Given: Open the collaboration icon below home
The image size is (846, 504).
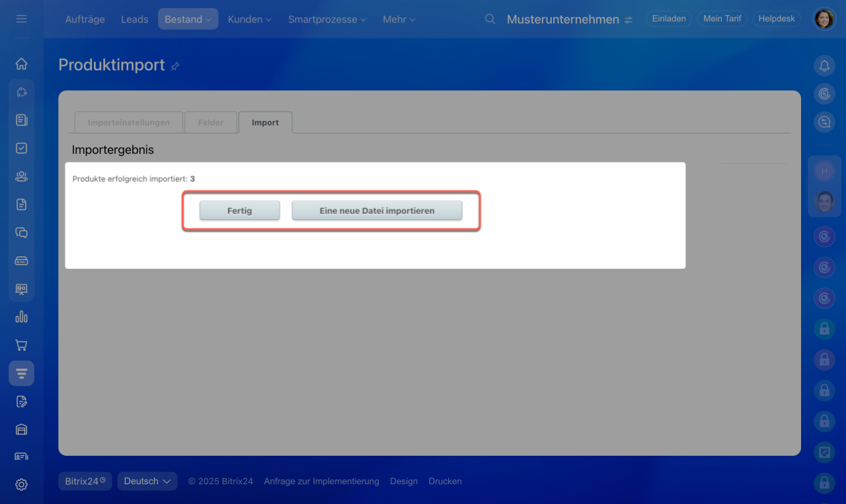Looking at the screenshot, I should [x=21, y=92].
